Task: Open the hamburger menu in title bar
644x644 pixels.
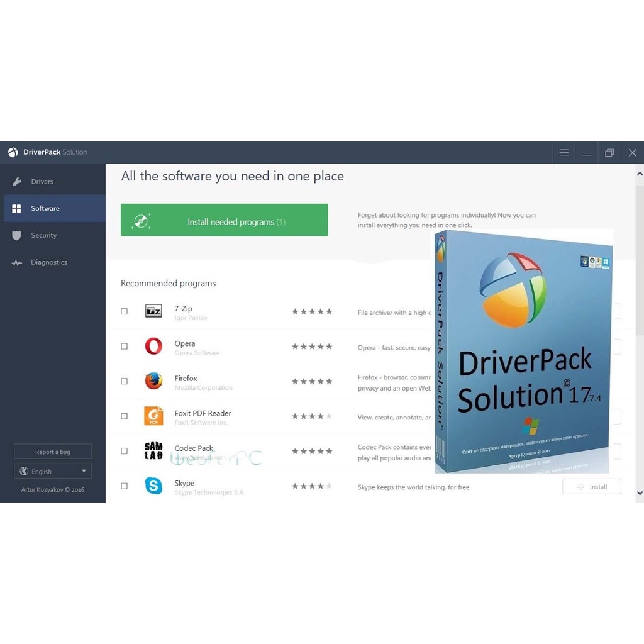Action: (x=564, y=153)
